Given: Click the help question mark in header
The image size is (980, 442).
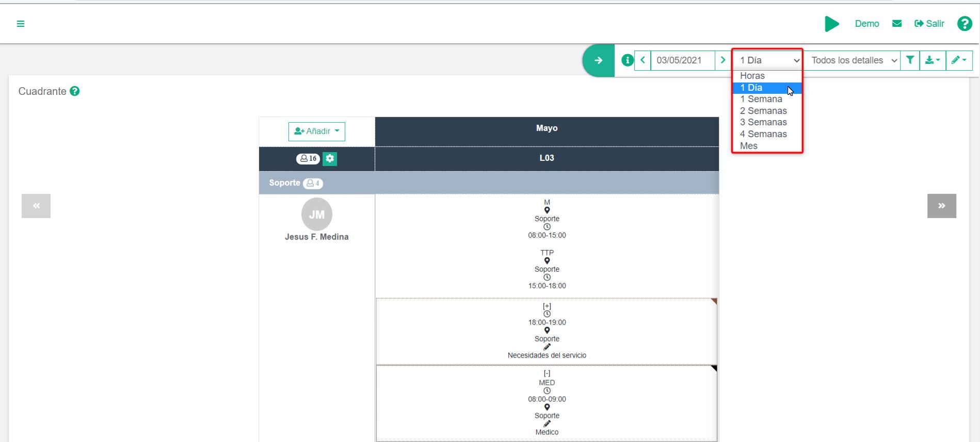Looking at the screenshot, I should 964,24.
